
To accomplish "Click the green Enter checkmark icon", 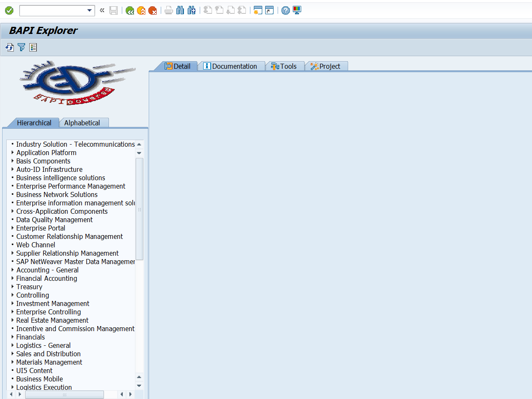I will pyautogui.click(x=9, y=10).
